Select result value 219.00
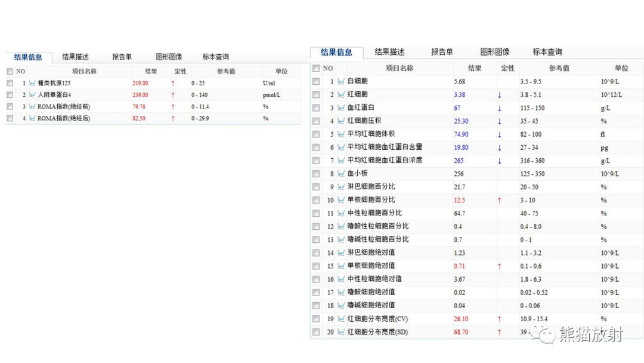The width and height of the screenshot is (644, 363). [x=140, y=83]
